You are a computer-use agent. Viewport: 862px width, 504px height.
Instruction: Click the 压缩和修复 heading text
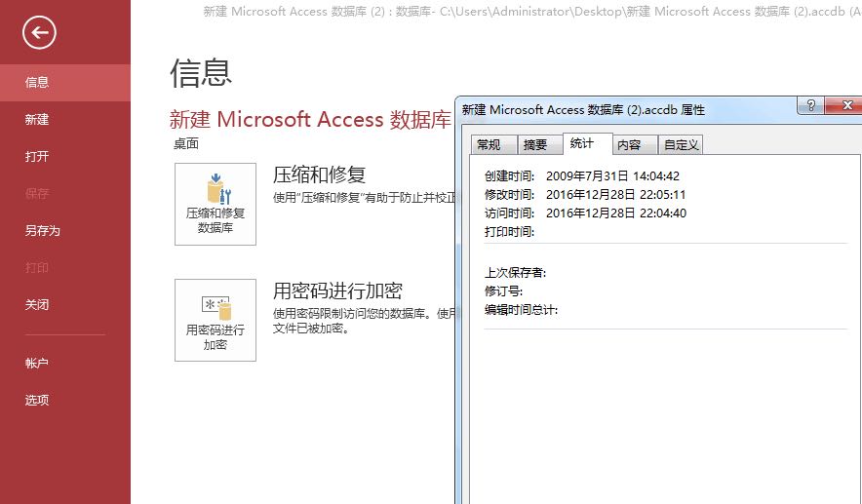[319, 174]
